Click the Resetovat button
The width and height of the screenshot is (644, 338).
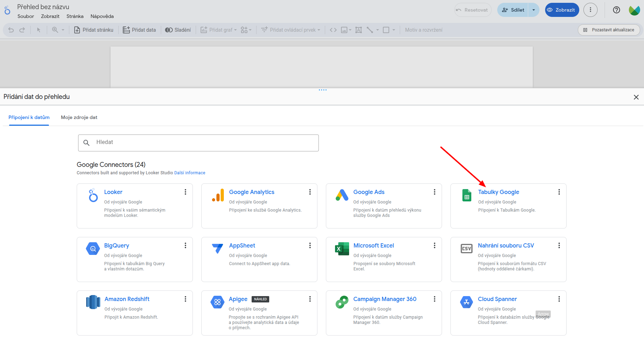[473, 10]
